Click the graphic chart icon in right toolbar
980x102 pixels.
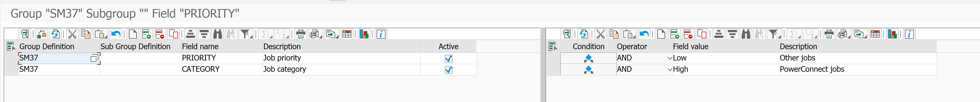pyautogui.click(x=892, y=34)
